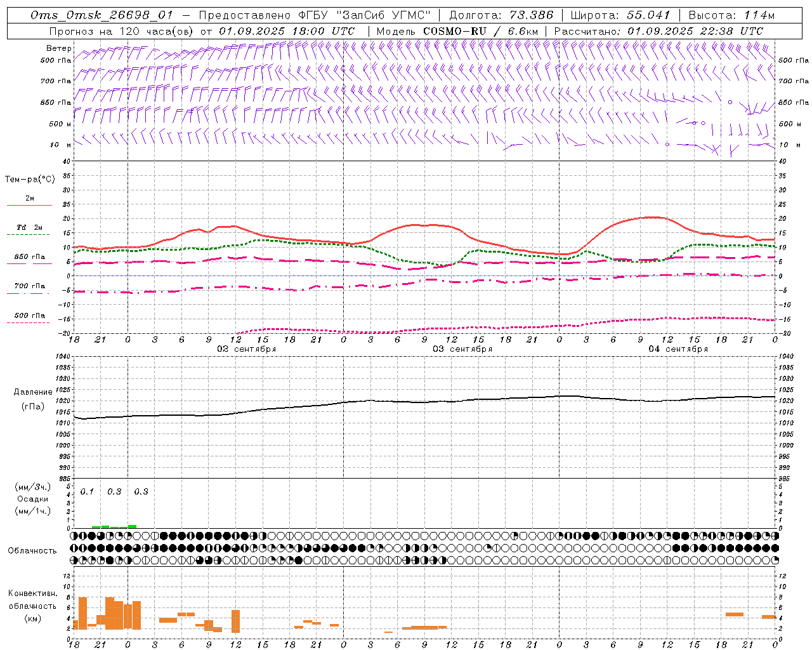The height and width of the screenshot is (650, 812).
Task: Click the Ветер panel label
Action: pos(59,48)
